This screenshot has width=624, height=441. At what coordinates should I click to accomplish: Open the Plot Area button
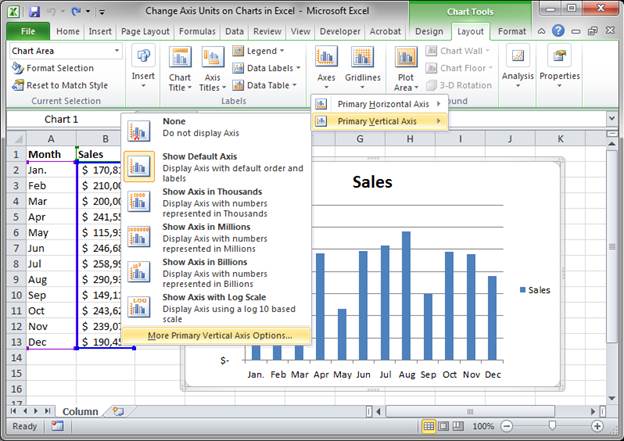point(406,69)
